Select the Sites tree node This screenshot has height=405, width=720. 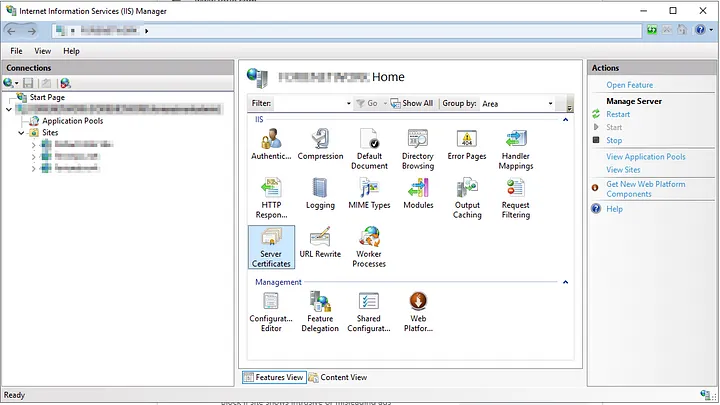click(50, 133)
